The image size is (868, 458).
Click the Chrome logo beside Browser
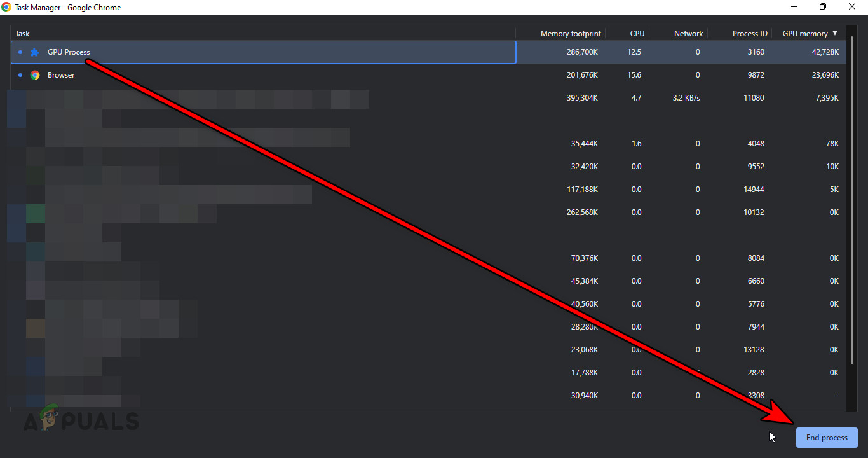(x=35, y=74)
